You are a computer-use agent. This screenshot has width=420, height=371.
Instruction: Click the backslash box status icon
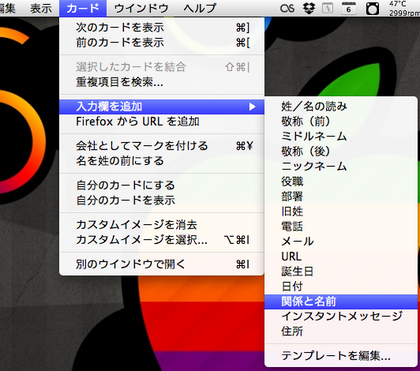328,8
